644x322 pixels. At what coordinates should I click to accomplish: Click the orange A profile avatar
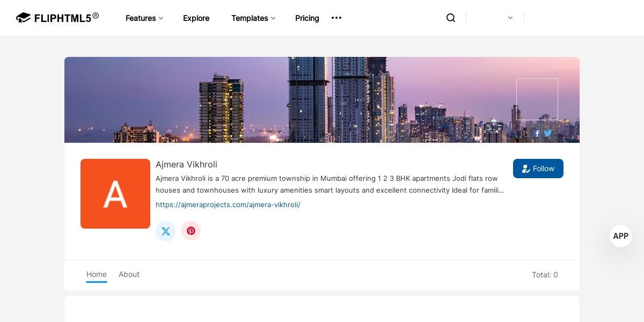(x=115, y=194)
